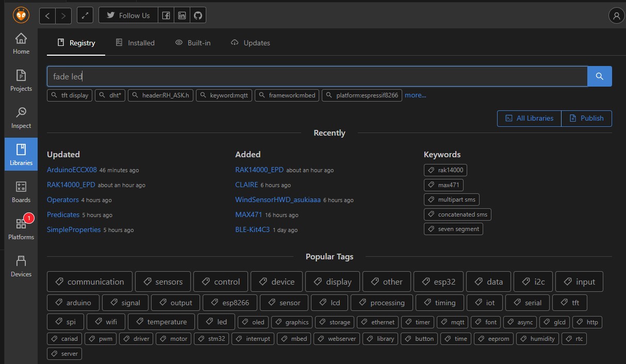Click the PlatformIO ant logo icon

click(x=21, y=15)
